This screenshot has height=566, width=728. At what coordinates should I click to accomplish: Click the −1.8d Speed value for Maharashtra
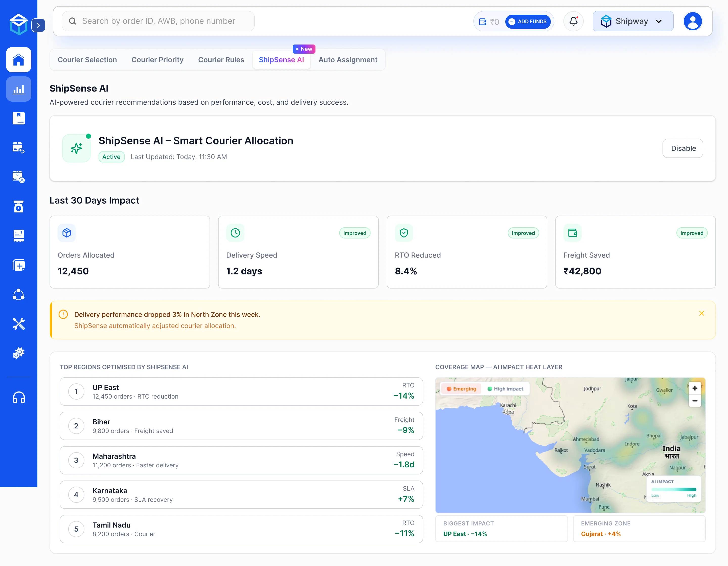coord(404,465)
